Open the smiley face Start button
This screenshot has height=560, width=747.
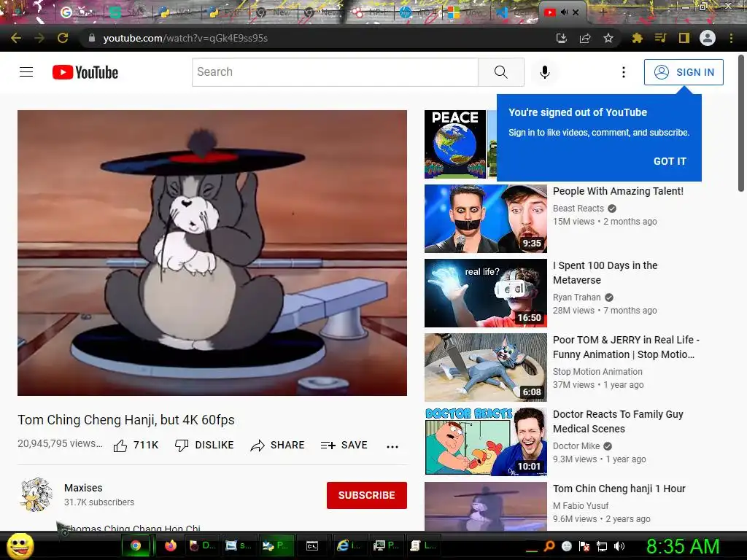20,545
